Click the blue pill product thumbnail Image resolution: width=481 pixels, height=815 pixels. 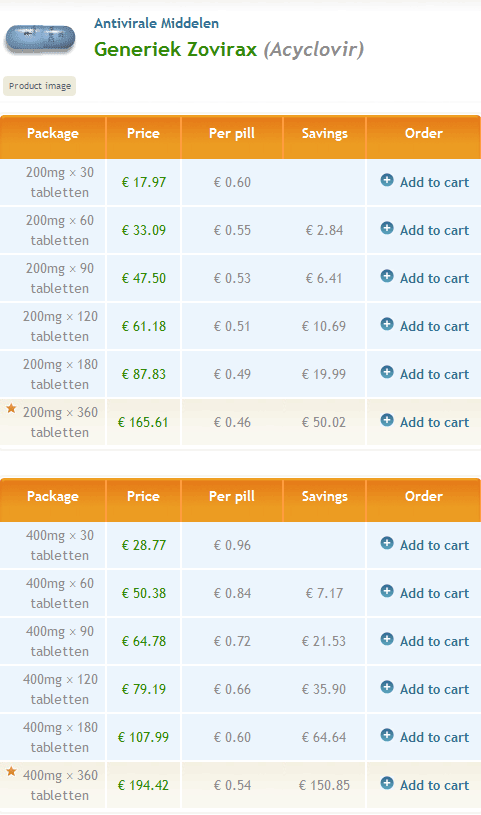[40, 39]
